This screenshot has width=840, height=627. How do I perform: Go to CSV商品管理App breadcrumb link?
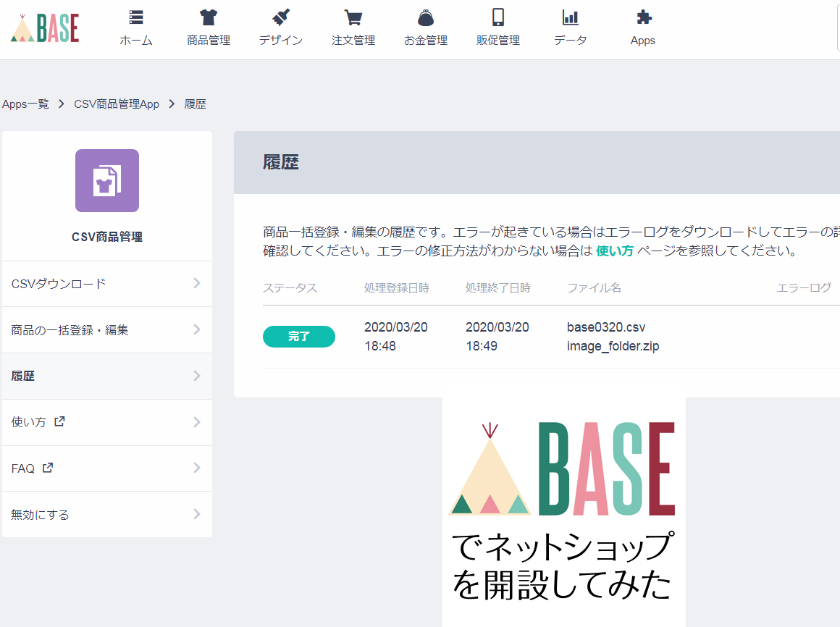[117, 104]
